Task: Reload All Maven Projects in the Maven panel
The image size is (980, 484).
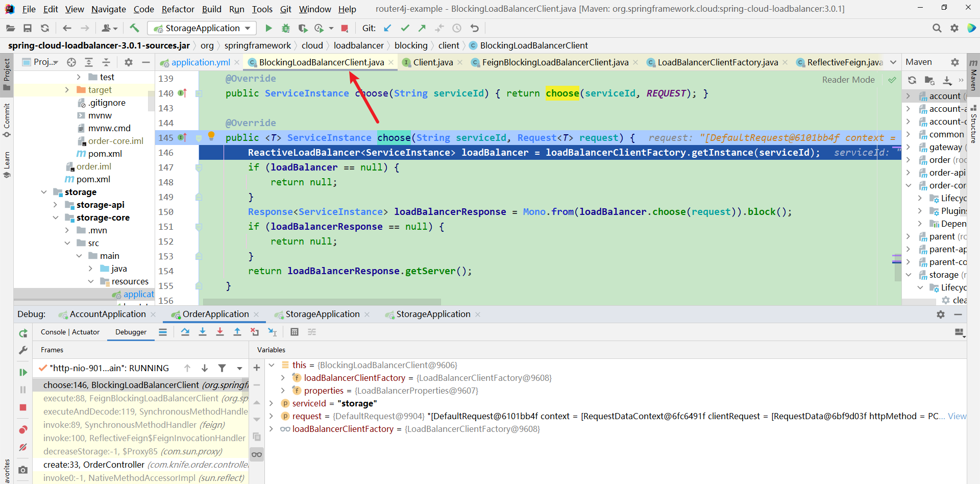Action: [x=912, y=80]
